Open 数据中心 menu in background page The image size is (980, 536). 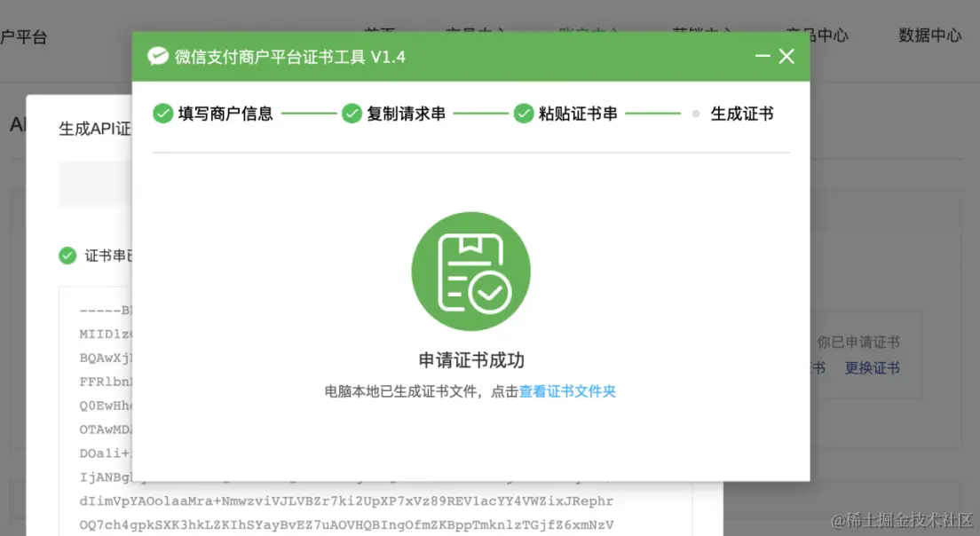click(929, 35)
